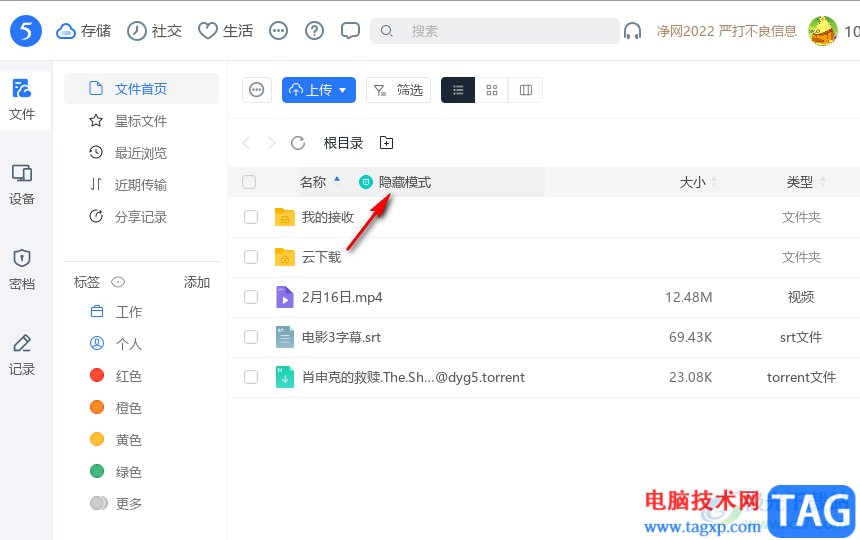Open the 净网2022 严打不良信息 notice link
The height and width of the screenshot is (540, 860).
pyautogui.click(x=727, y=31)
